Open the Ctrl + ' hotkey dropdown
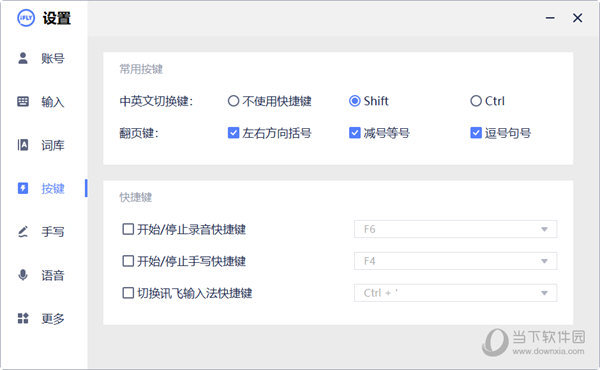The image size is (600, 370). [455, 293]
